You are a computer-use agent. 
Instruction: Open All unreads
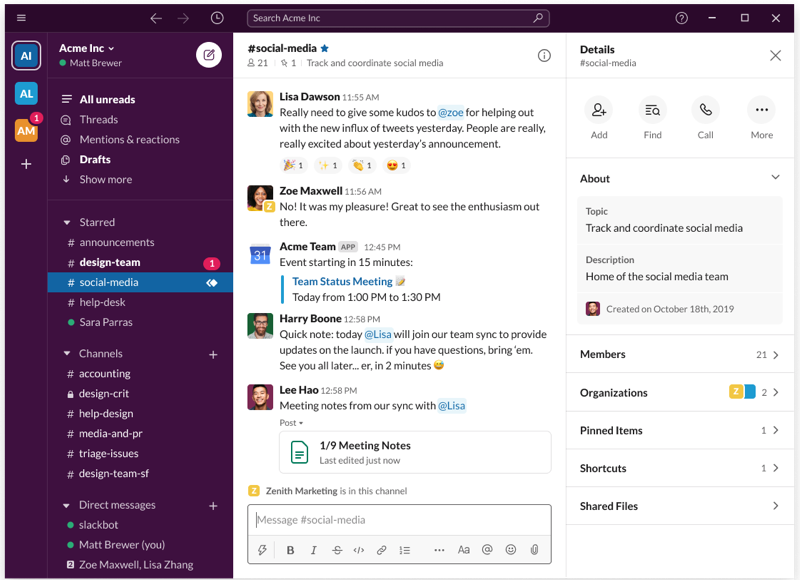click(107, 99)
